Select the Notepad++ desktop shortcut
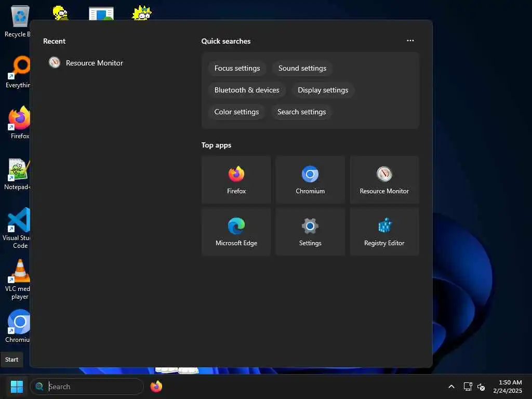532x399 pixels. point(17,174)
